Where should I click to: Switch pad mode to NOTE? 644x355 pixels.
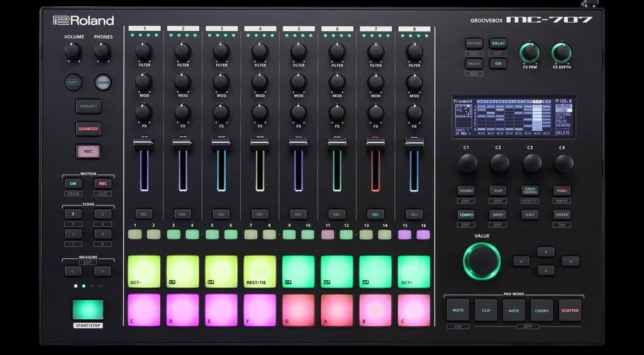coord(514,310)
